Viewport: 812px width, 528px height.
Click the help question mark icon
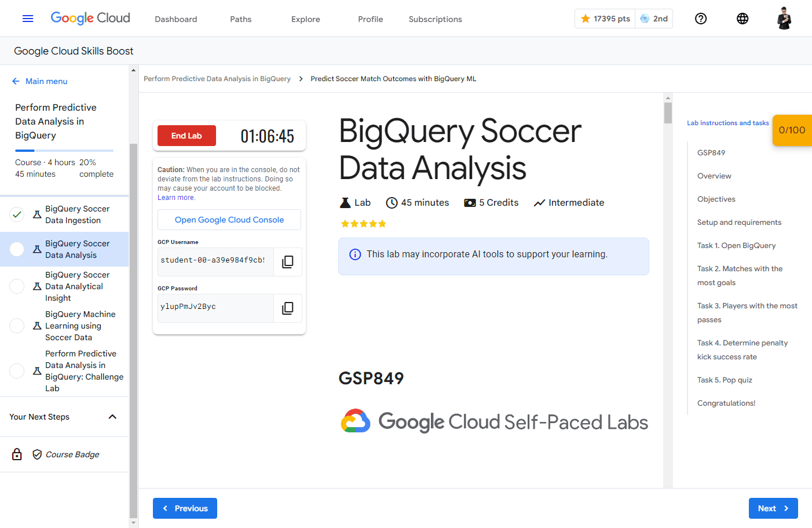point(701,19)
